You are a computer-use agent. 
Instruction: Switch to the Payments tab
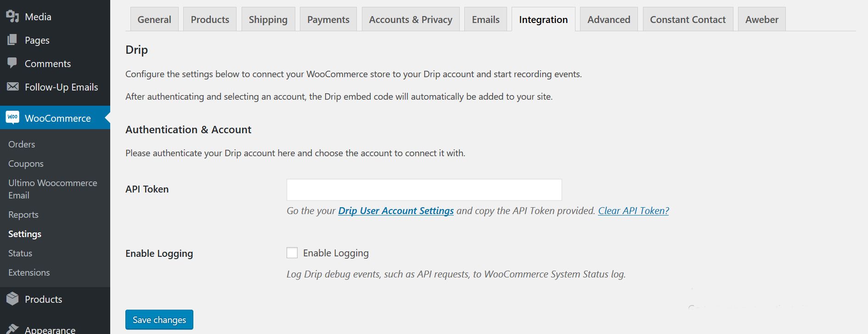pos(328,20)
